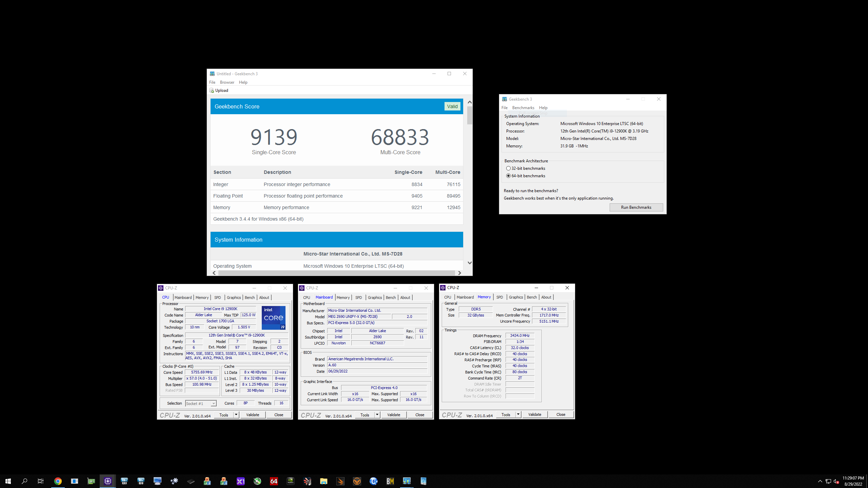
Task: Switch to Geekbench taskbar icon
Action: click(407, 481)
